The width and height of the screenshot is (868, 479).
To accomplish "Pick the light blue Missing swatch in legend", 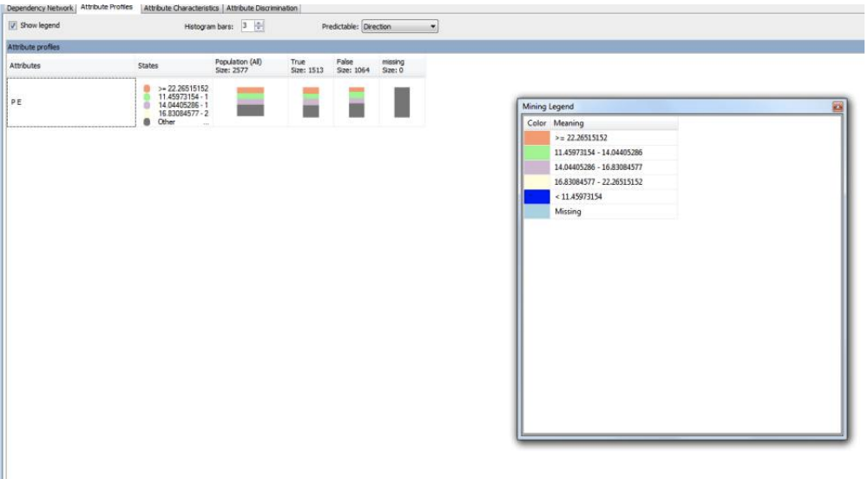I will click(536, 212).
